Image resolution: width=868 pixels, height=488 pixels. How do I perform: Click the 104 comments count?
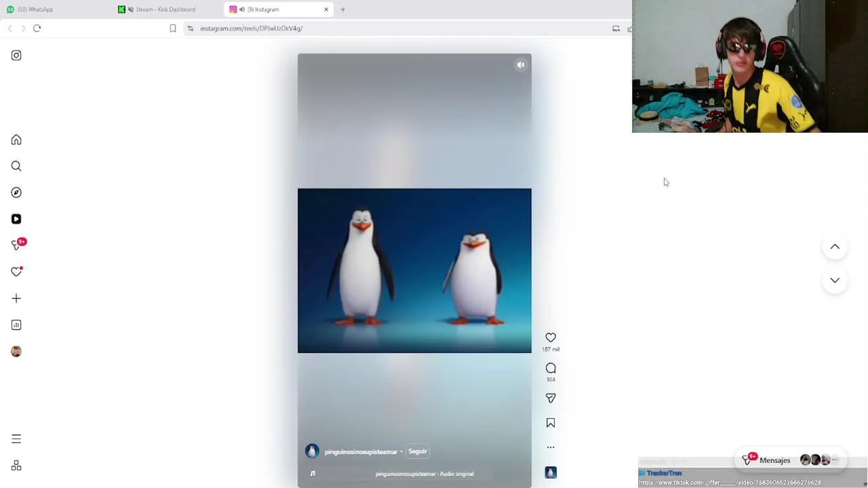pos(551,380)
